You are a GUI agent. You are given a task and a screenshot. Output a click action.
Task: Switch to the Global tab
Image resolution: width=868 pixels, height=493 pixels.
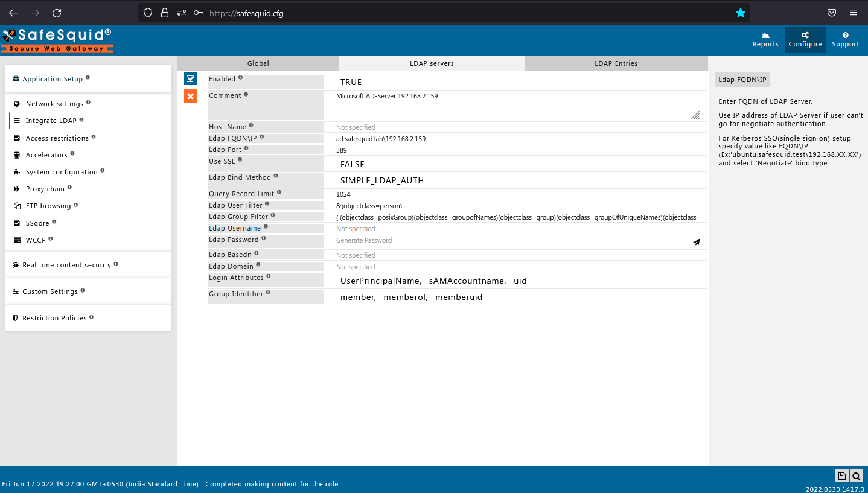coord(258,63)
